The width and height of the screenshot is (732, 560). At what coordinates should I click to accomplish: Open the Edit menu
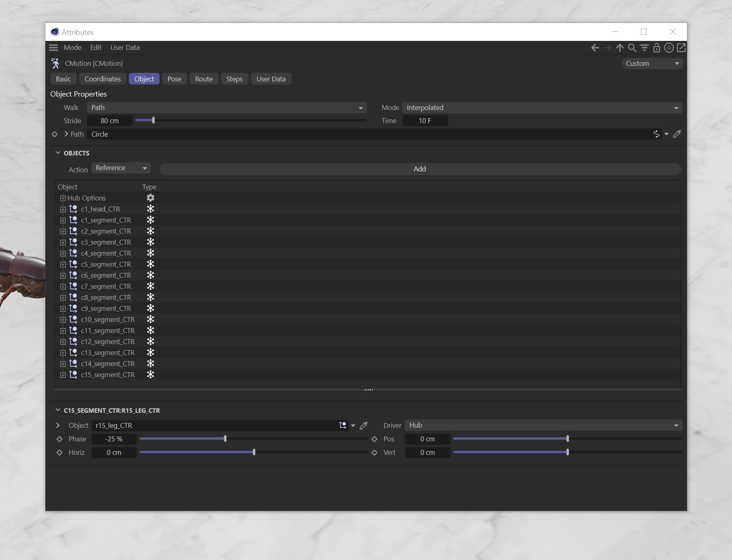click(96, 47)
